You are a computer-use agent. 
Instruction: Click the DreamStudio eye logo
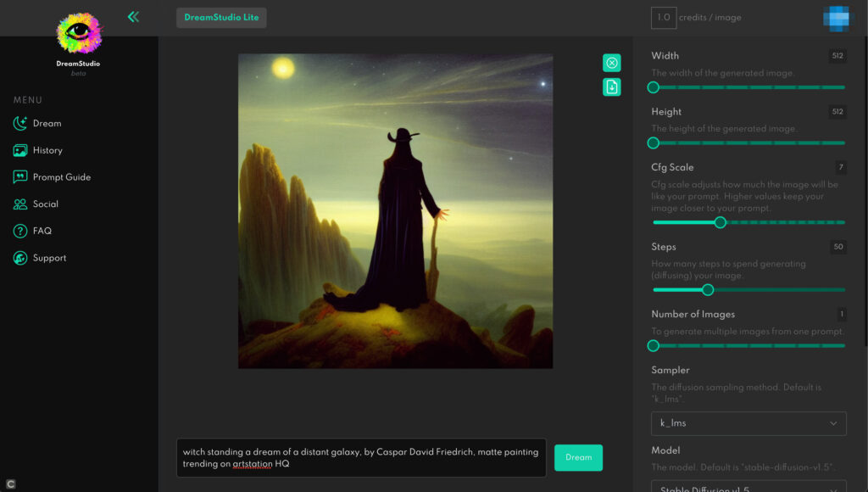(x=78, y=33)
